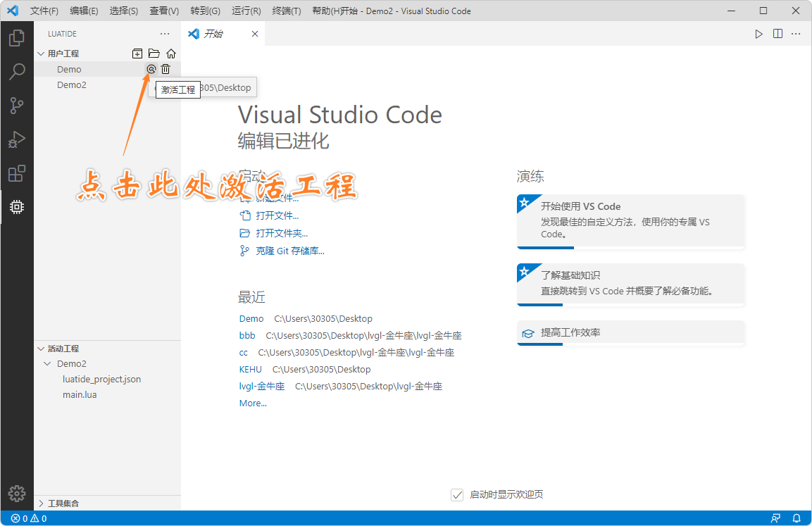Viewport: 812px width, 526px height.
Task: Open the 查看(V) menu
Action: pos(164,11)
